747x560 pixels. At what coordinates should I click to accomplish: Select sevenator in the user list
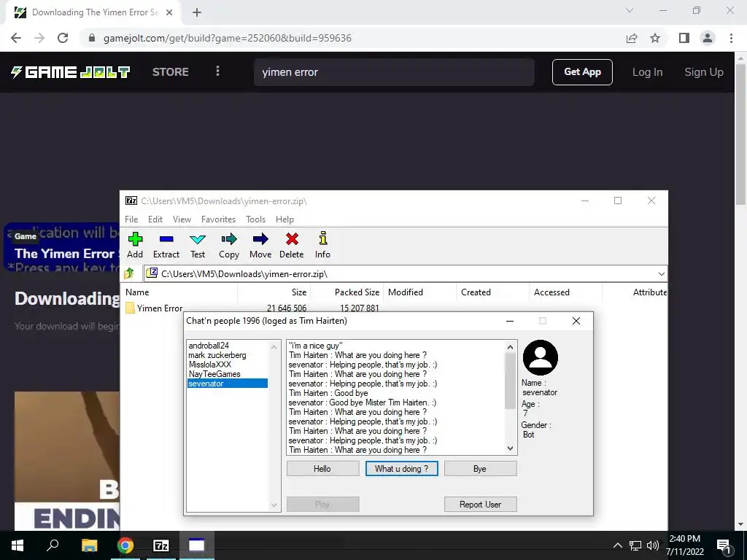pyautogui.click(x=228, y=384)
